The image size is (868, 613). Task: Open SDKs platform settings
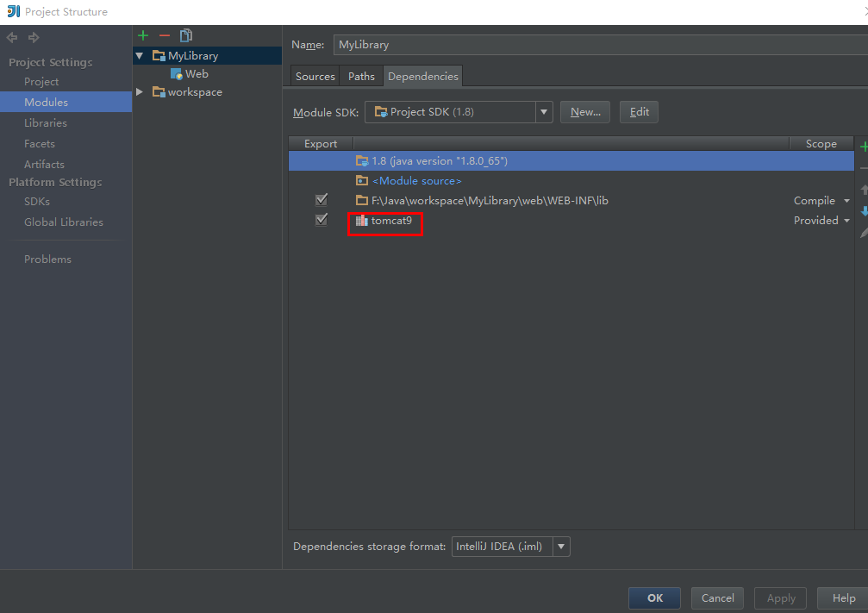tap(37, 202)
